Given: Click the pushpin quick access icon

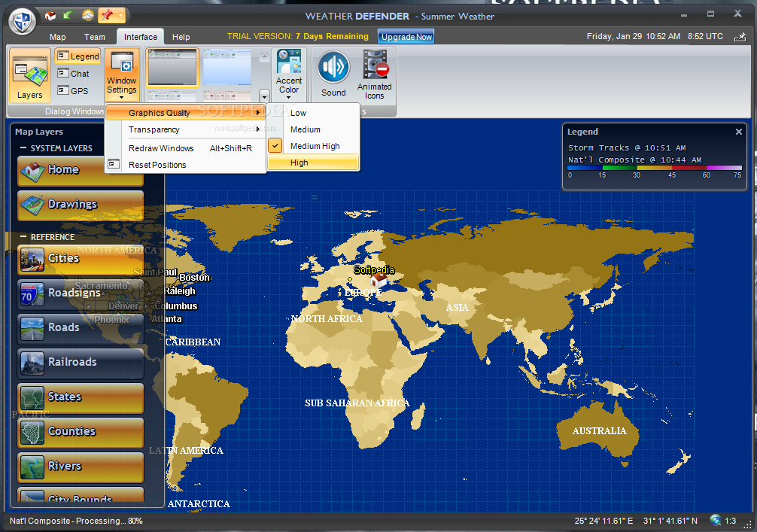Looking at the screenshot, I should 106,16.
